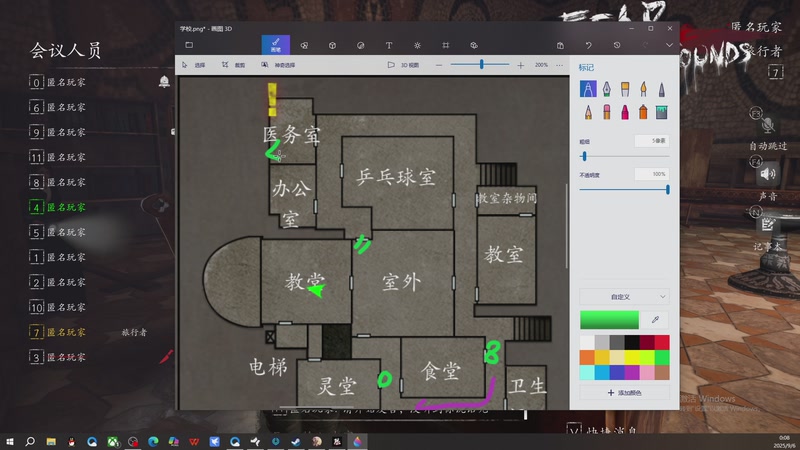The height and width of the screenshot is (450, 800).
Task: Choose the Crop tool
Action: point(233,65)
